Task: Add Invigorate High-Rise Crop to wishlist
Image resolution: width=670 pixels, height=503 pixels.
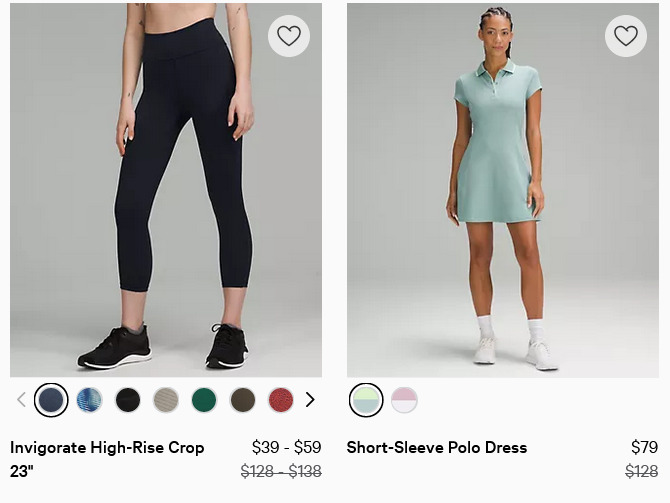Action: [x=289, y=36]
